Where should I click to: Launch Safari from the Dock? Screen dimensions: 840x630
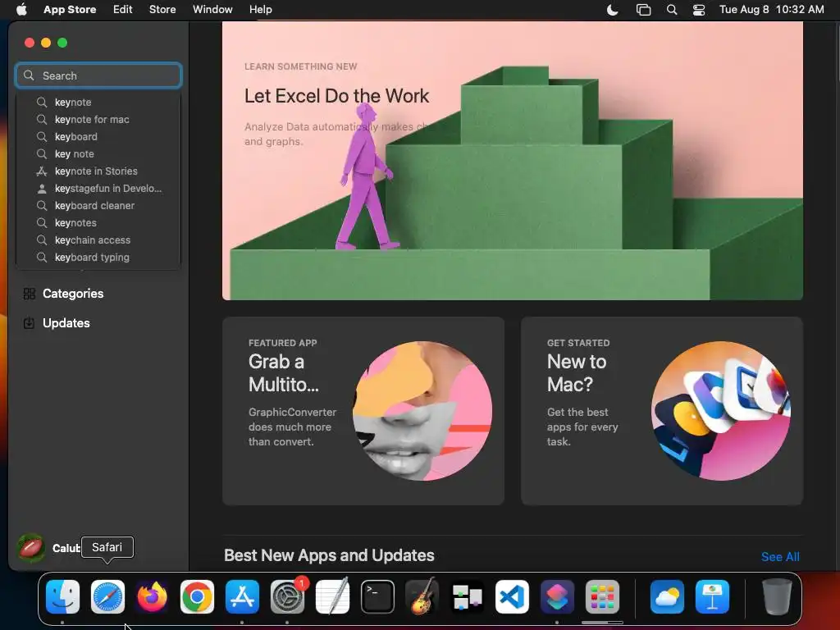107,596
